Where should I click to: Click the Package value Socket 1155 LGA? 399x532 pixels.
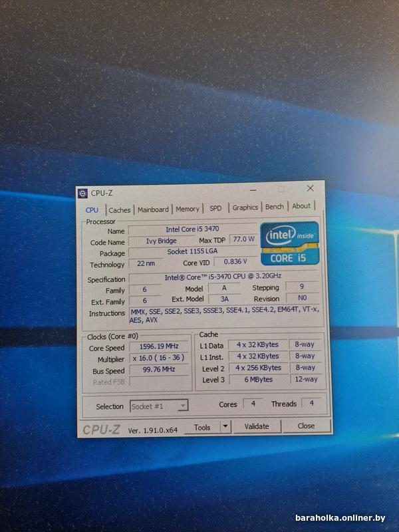click(x=192, y=252)
